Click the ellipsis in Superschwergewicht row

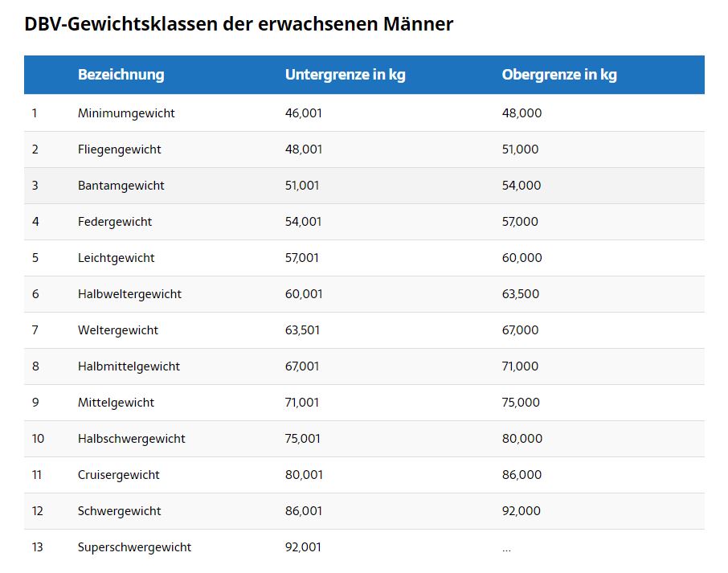coord(506,551)
